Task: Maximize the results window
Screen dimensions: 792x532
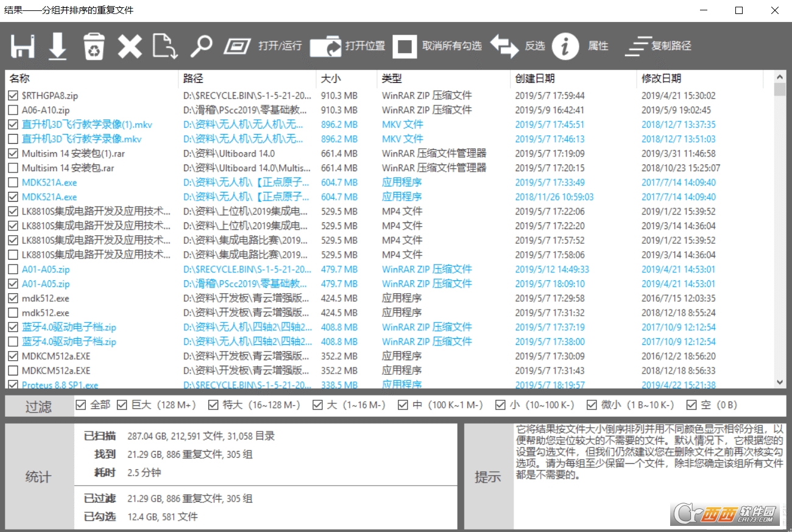Action: point(739,10)
